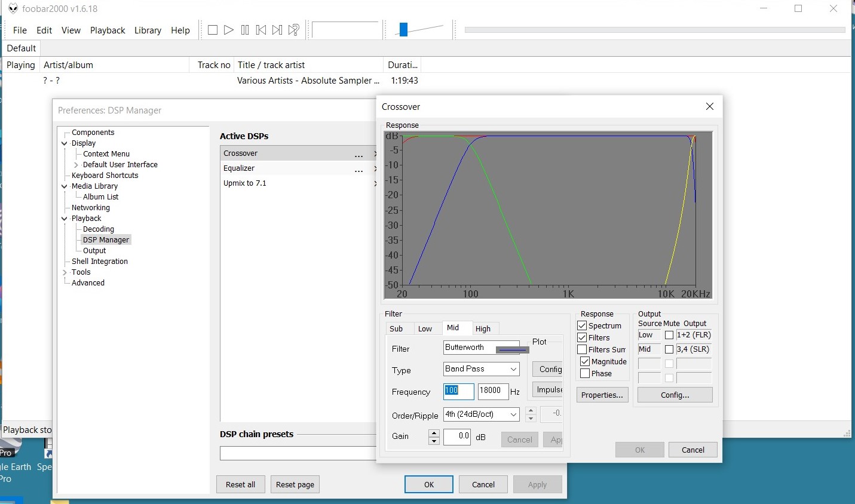
Task: Click the Output Config... button
Action: coord(675,395)
